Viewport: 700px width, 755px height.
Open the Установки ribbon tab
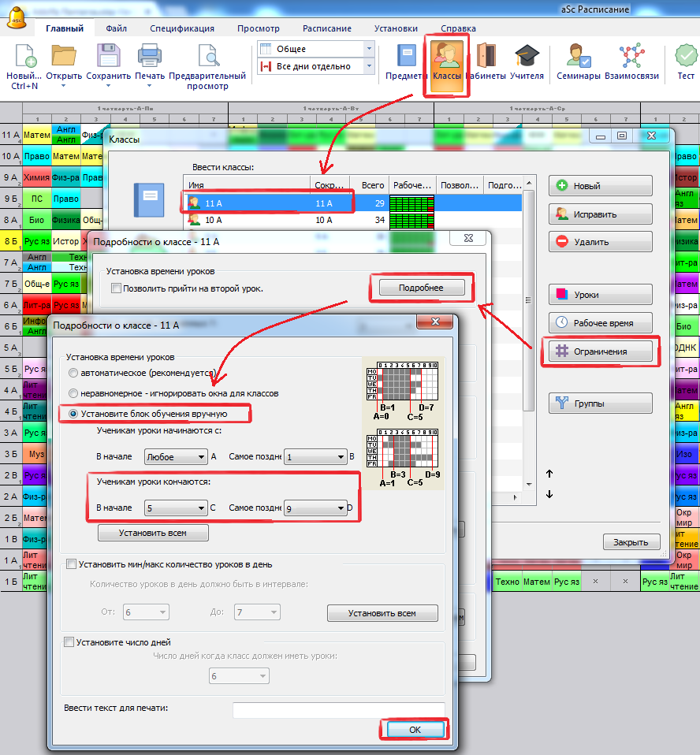pos(396,28)
